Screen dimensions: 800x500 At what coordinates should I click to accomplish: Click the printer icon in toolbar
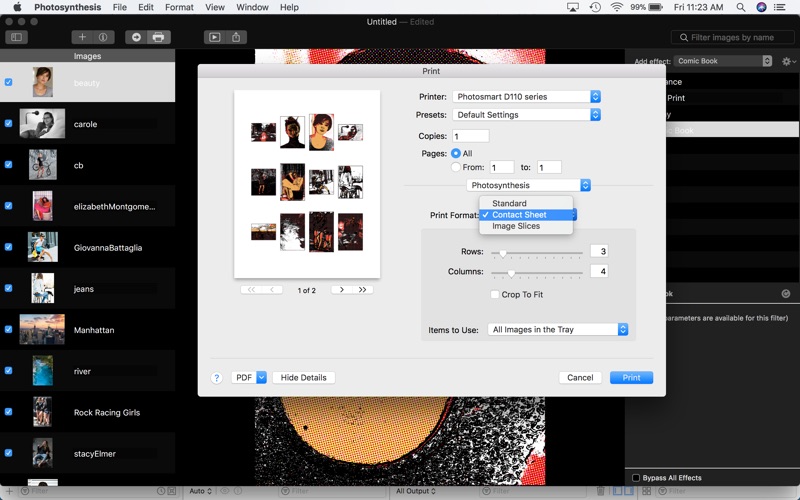(x=159, y=37)
